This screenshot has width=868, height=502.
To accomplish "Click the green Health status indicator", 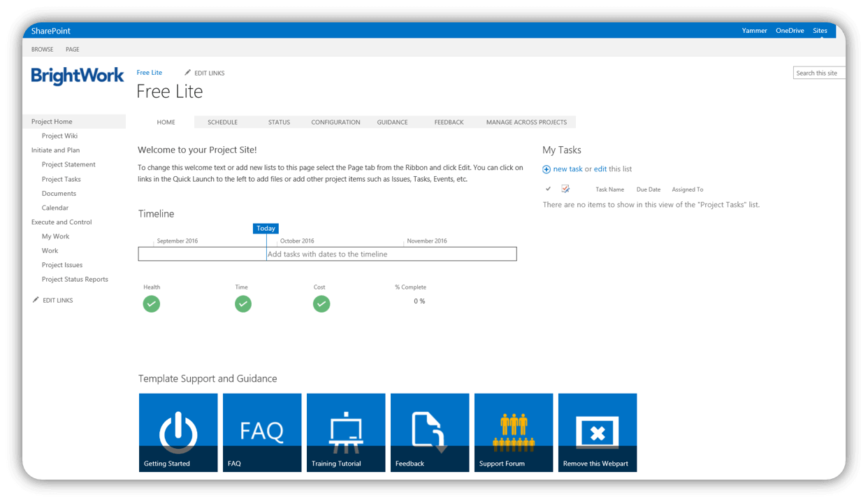I will coord(152,304).
